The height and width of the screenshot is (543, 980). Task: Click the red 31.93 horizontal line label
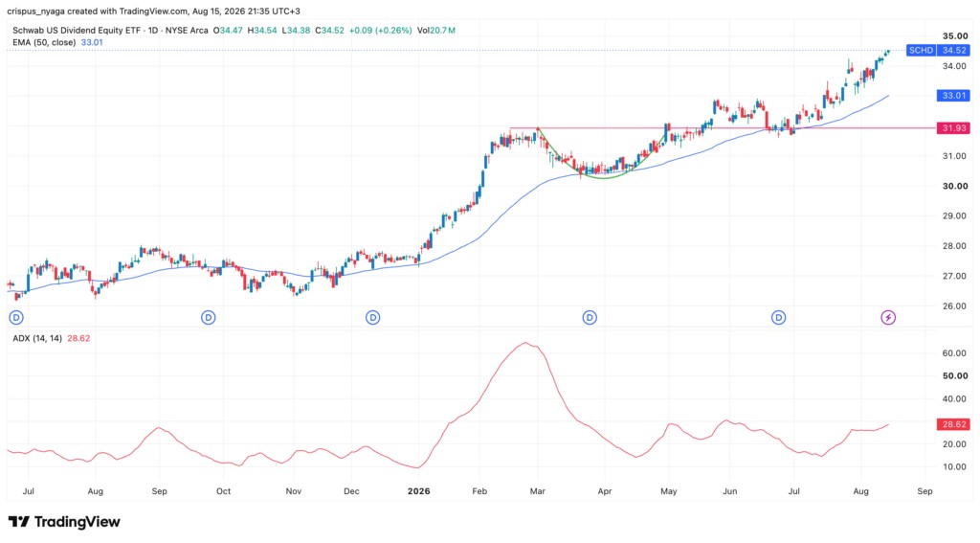pyautogui.click(x=954, y=128)
